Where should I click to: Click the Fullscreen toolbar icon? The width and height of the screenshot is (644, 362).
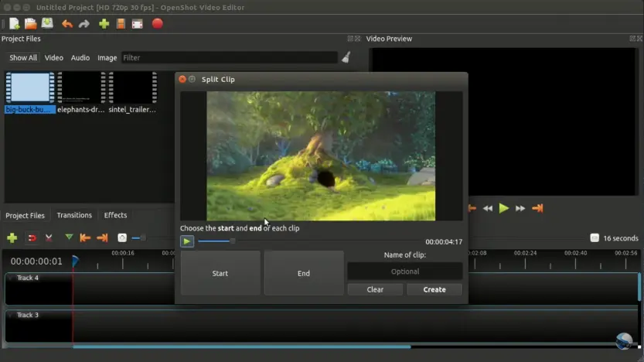point(137,24)
